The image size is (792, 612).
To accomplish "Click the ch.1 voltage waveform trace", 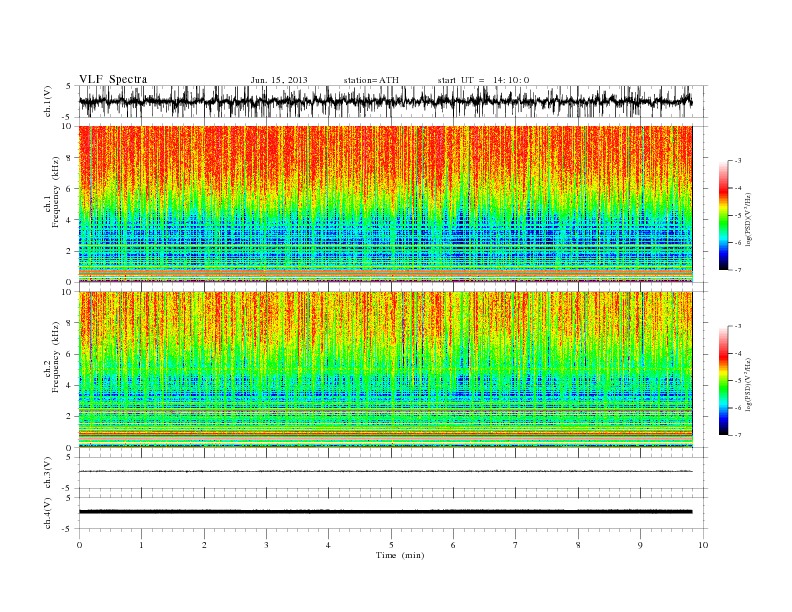I will (x=385, y=101).
